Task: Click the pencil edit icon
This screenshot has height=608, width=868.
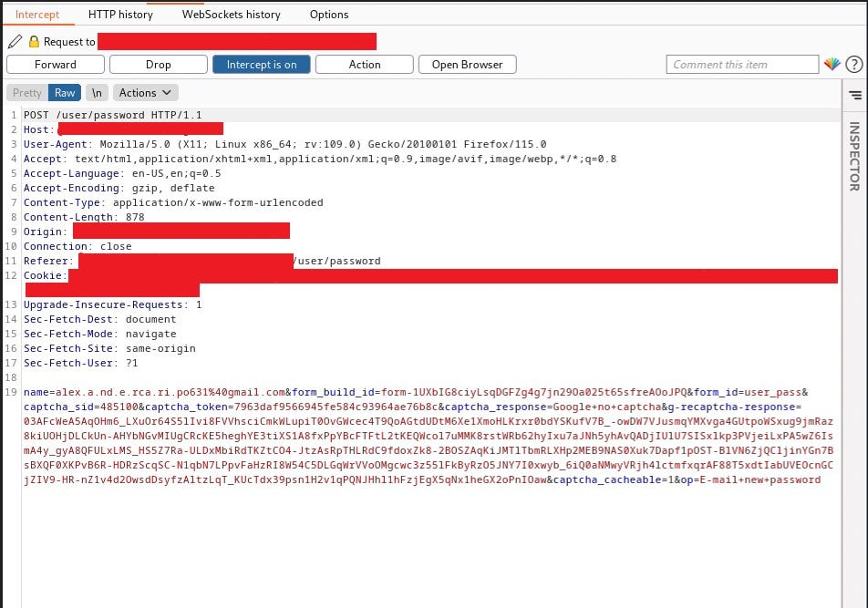Action: click(x=15, y=41)
